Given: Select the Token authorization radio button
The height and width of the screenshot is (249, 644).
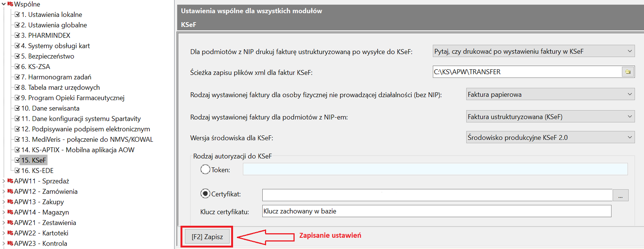Looking at the screenshot, I should pyautogui.click(x=205, y=169).
